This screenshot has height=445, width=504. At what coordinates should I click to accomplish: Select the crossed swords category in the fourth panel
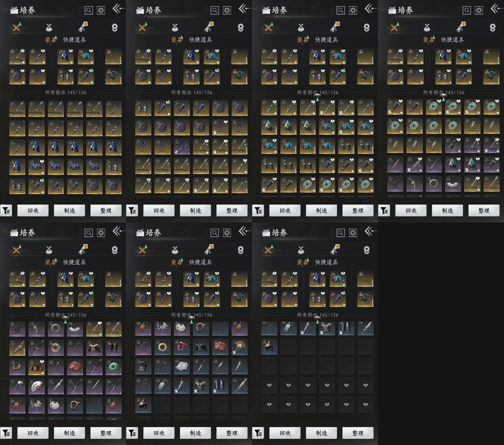[x=394, y=28]
